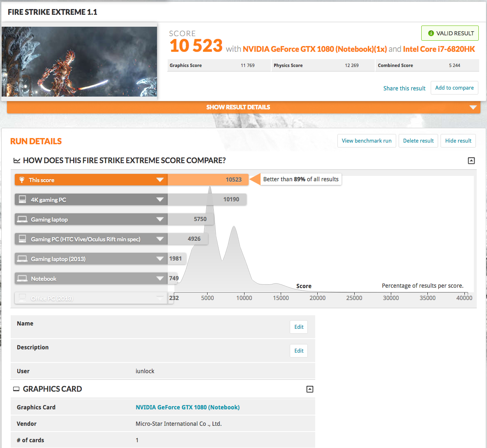
Task: Click the laptop icon next to Notebook
Action: [x=22, y=278]
